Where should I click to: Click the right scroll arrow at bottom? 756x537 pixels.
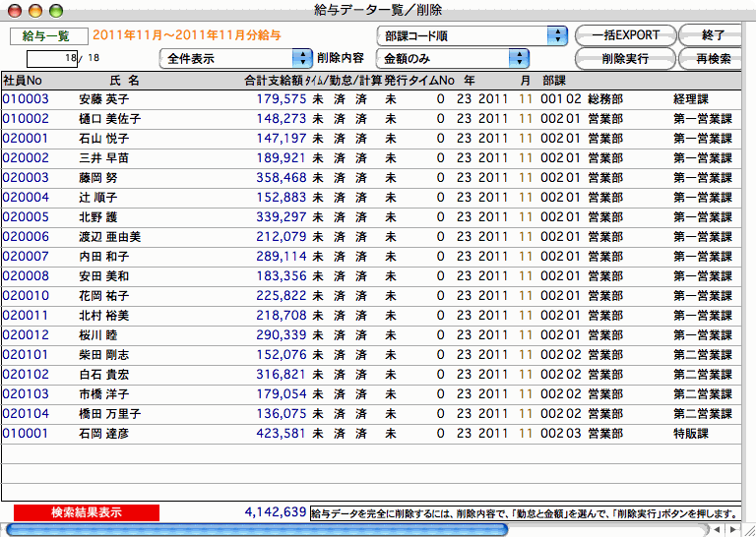[x=732, y=529]
